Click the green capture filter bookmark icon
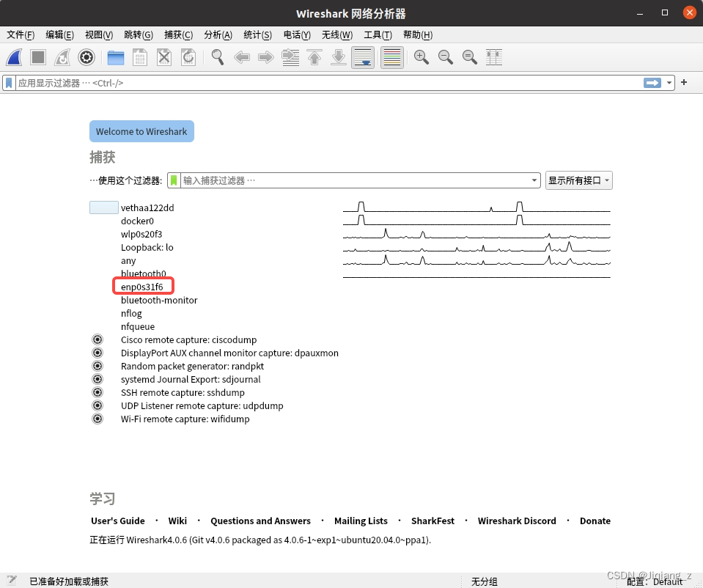The width and height of the screenshot is (703, 588). (174, 180)
